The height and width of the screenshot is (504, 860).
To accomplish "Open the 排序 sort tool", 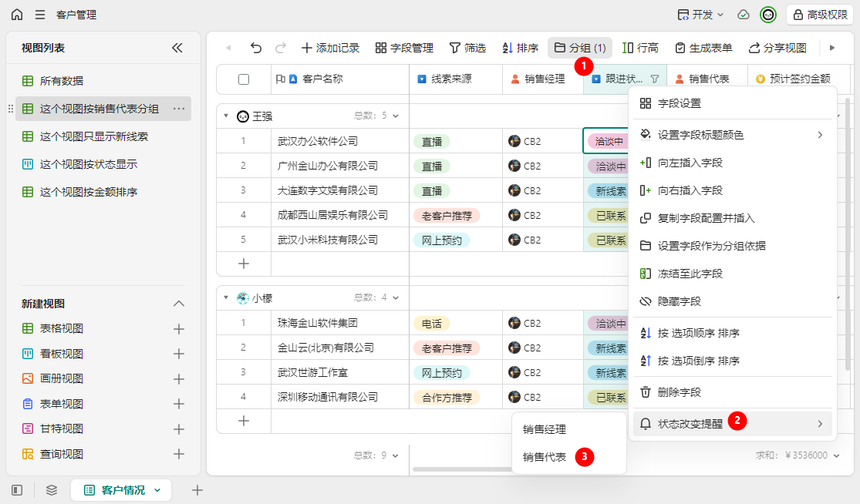I will [x=520, y=49].
